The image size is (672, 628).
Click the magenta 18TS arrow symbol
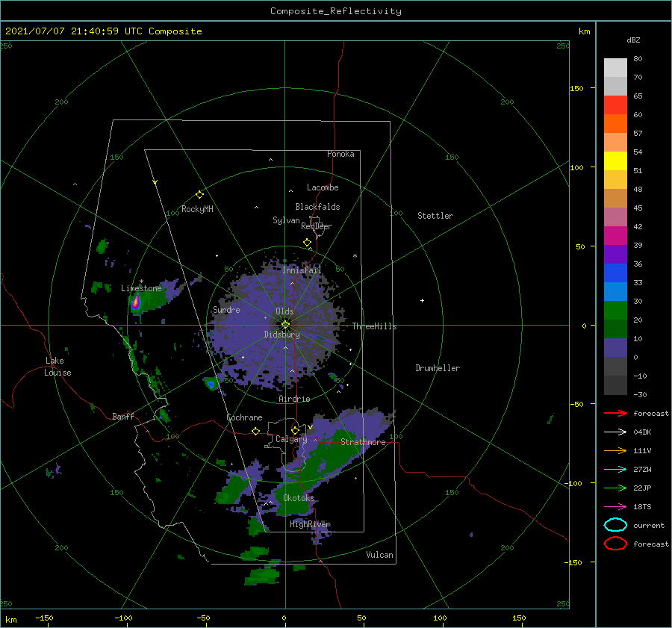tap(615, 507)
